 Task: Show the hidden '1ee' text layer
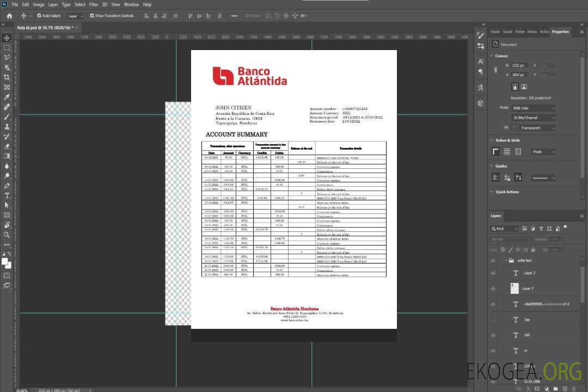pyautogui.click(x=493, y=320)
